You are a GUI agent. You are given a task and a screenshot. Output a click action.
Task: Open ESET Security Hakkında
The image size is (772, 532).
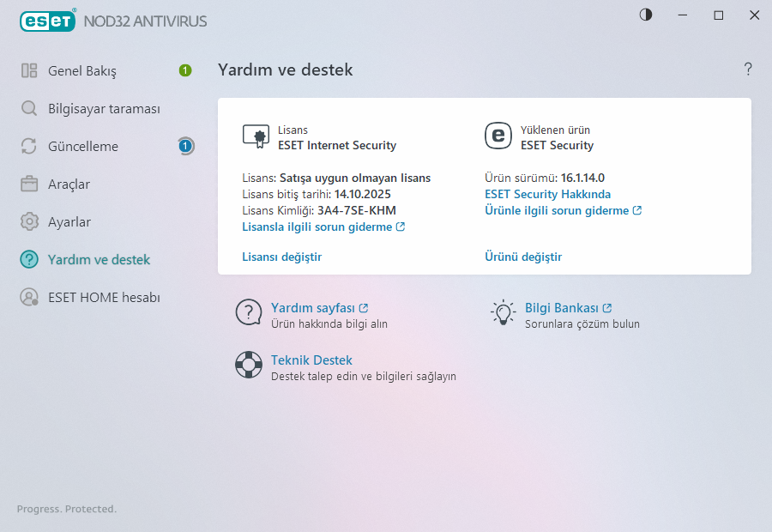(547, 194)
